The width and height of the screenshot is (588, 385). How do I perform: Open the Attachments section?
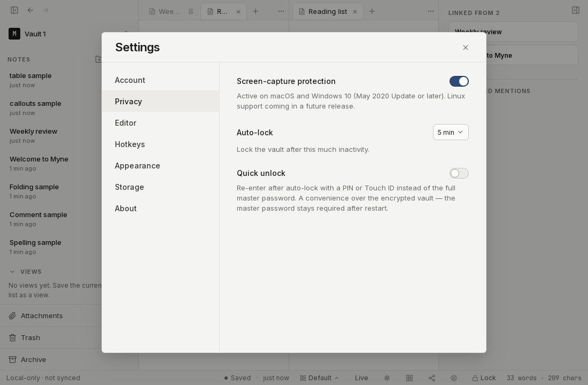(51, 315)
